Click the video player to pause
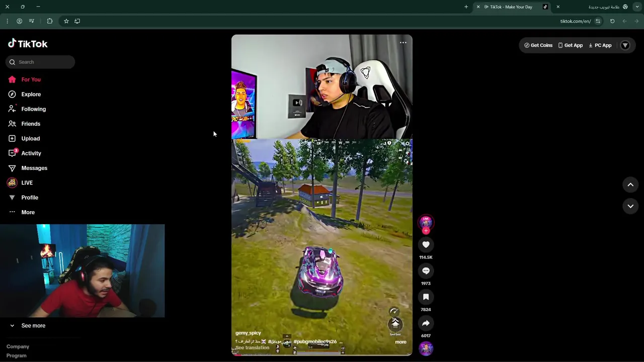The width and height of the screenshot is (644, 362). (322, 195)
